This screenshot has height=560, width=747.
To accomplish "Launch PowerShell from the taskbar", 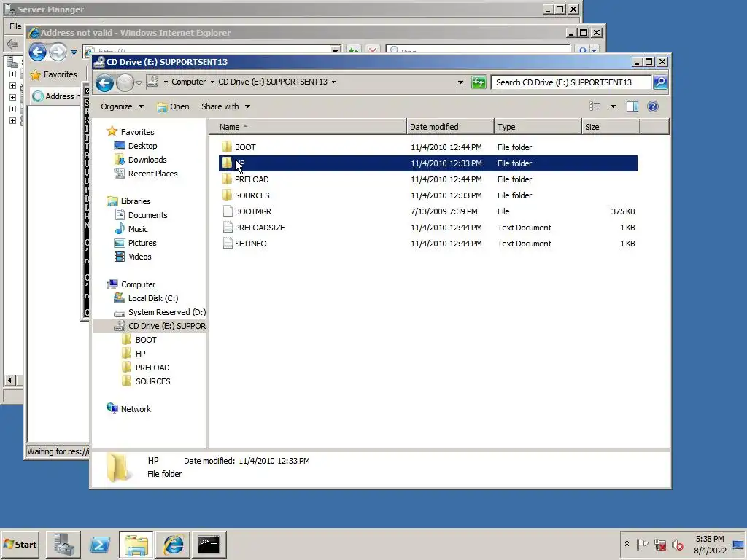I will 99,544.
